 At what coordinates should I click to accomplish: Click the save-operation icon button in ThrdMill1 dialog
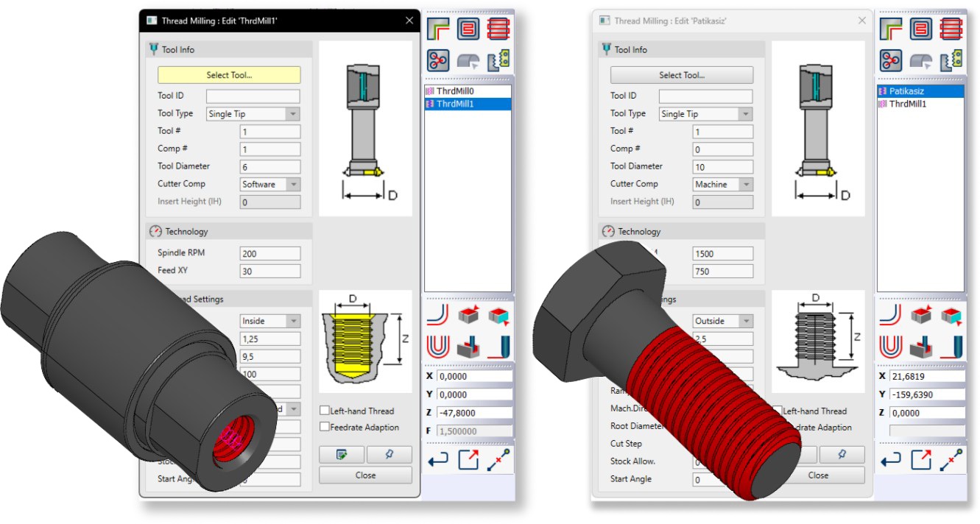[x=341, y=454]
